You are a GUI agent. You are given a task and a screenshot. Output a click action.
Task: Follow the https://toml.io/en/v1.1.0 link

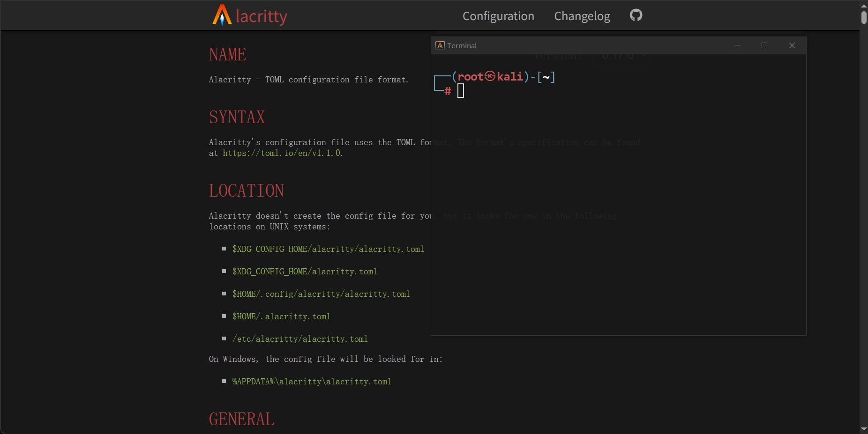(x=282, y=153)
